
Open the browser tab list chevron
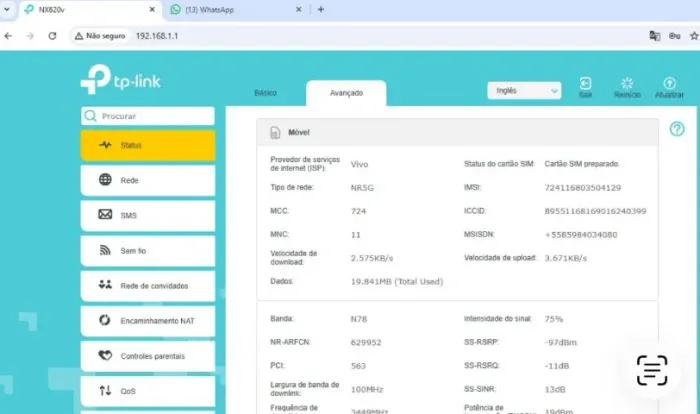point(7,9)
